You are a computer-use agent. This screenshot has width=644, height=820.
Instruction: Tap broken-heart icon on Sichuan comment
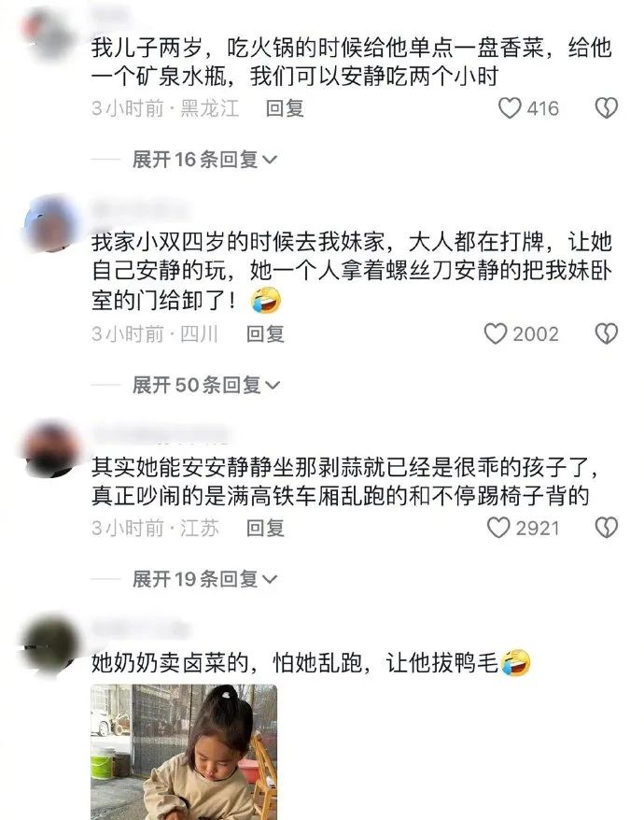pos(607,333)
